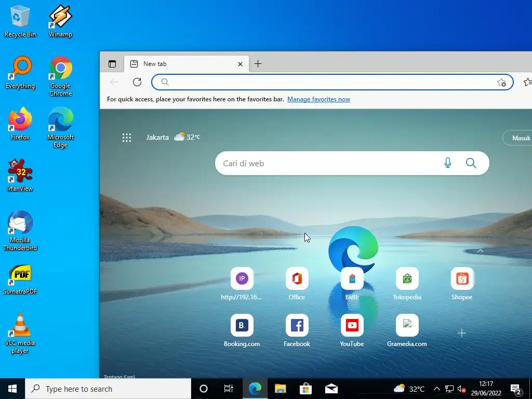Open the Mail app on the taskbar

click(331, 389)
